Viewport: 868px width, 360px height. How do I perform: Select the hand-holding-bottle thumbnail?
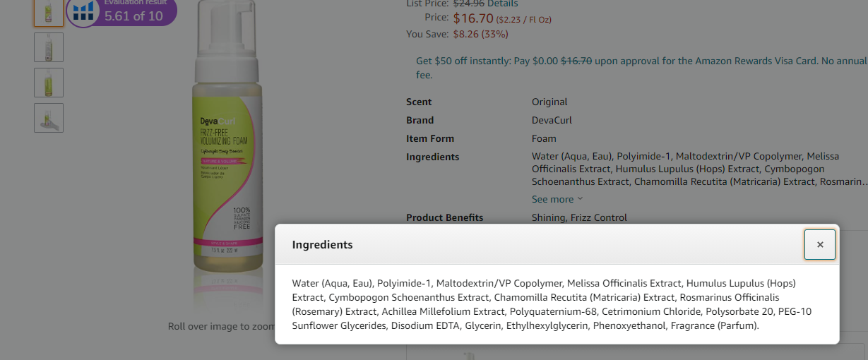point(48,118)
